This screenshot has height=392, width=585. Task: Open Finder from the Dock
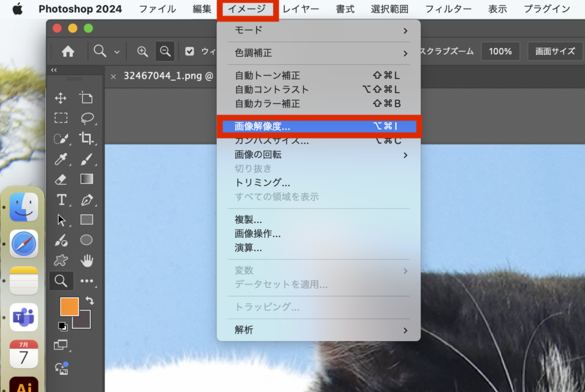(24, 207)
